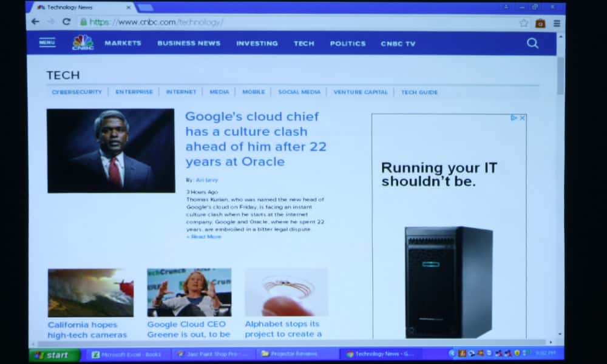
Task: Open the Chrome hamburger menu
Action: coord(557,24)
